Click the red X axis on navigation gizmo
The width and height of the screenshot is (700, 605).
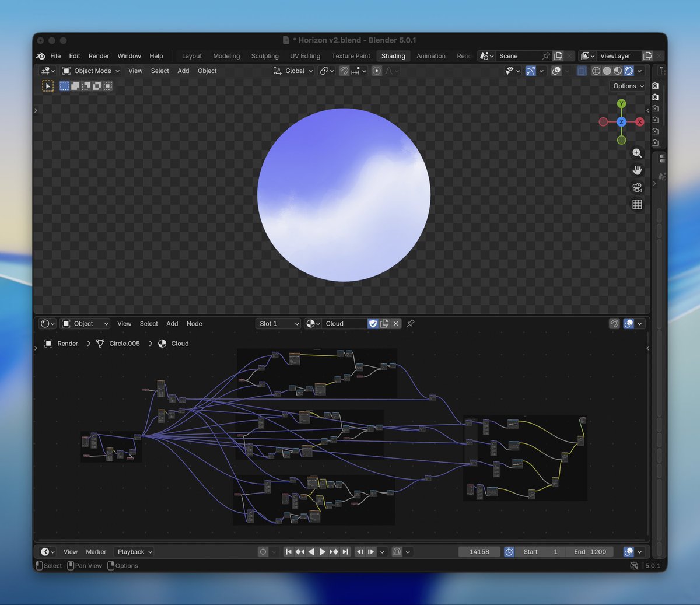pyautogui.click(x=640, y=122)
